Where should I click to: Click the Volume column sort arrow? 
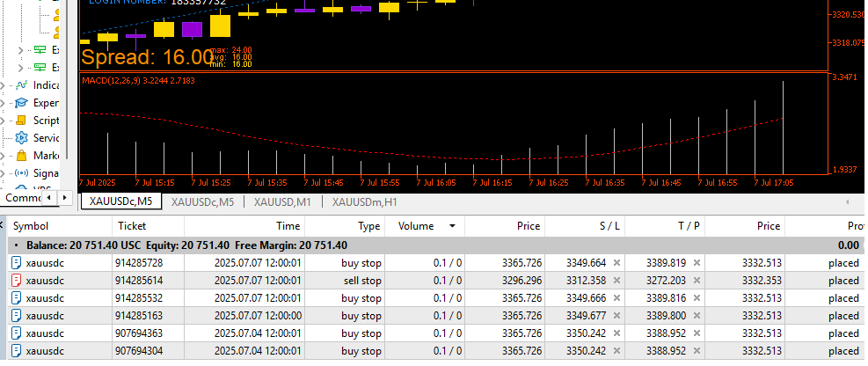452,226
